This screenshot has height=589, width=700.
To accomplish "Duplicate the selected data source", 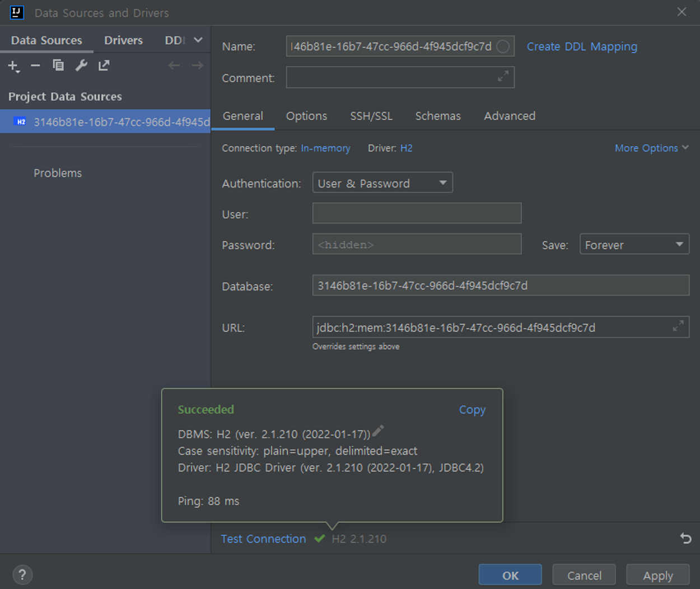I will pos(58,66).
